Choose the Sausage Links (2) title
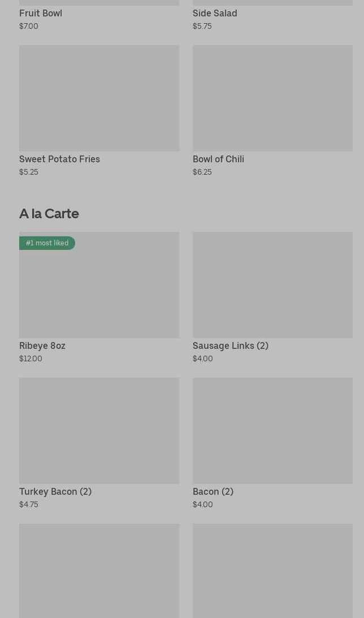 (x=231, y=345)
